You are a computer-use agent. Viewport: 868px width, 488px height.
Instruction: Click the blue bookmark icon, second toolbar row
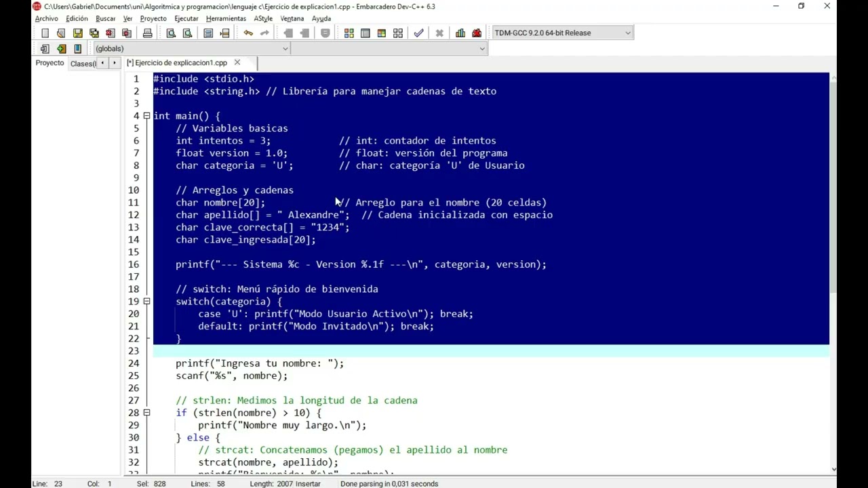click(x=77, y=48)
